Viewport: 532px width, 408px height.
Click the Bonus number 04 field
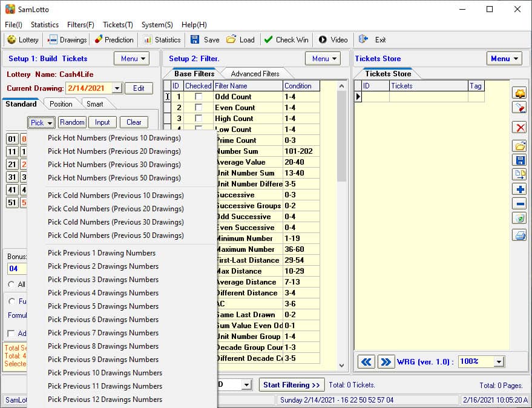pyautogui.click(x=16, y=269)
